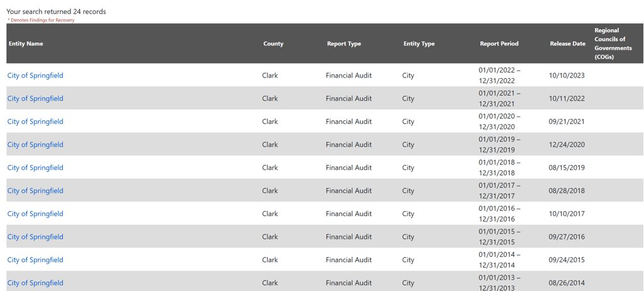Sort by the Release Date column header
The width and height of the screenshot is (644, 291).
pyautogui.click(x=567, y=43)
